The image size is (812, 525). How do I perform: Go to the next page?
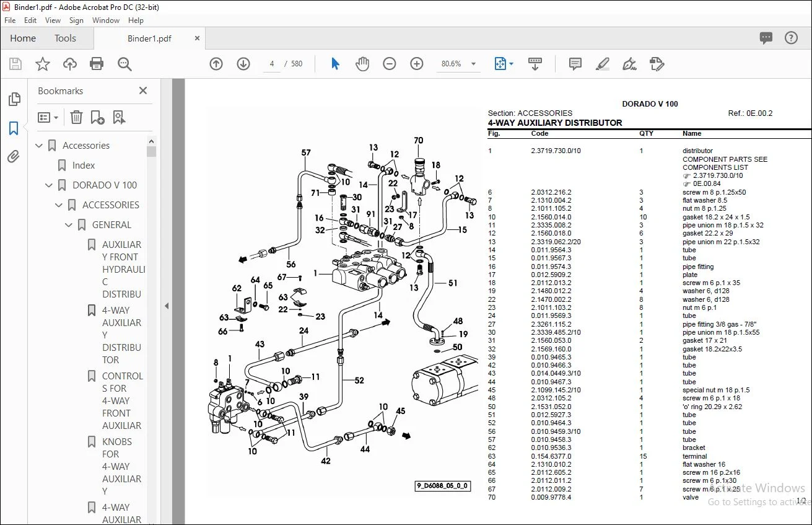click(243, 64)
